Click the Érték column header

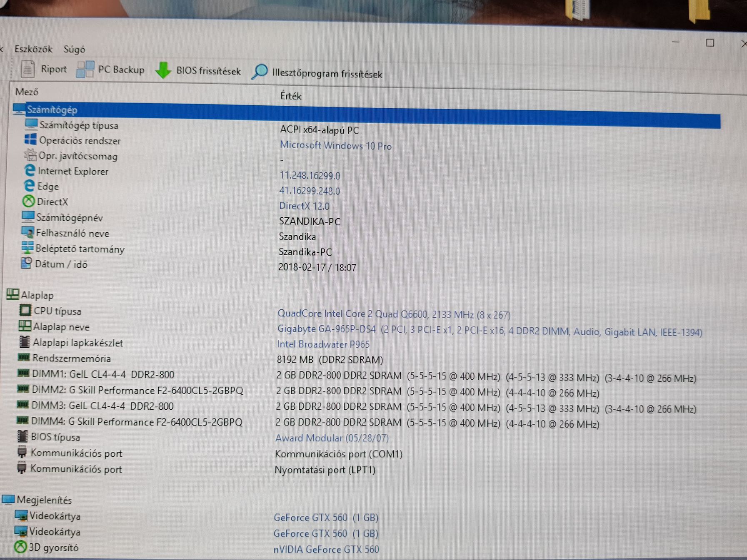[291, 96]
